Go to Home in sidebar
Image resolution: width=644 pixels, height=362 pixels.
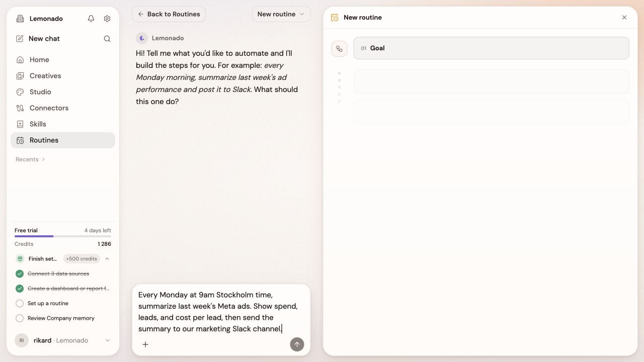63,60
